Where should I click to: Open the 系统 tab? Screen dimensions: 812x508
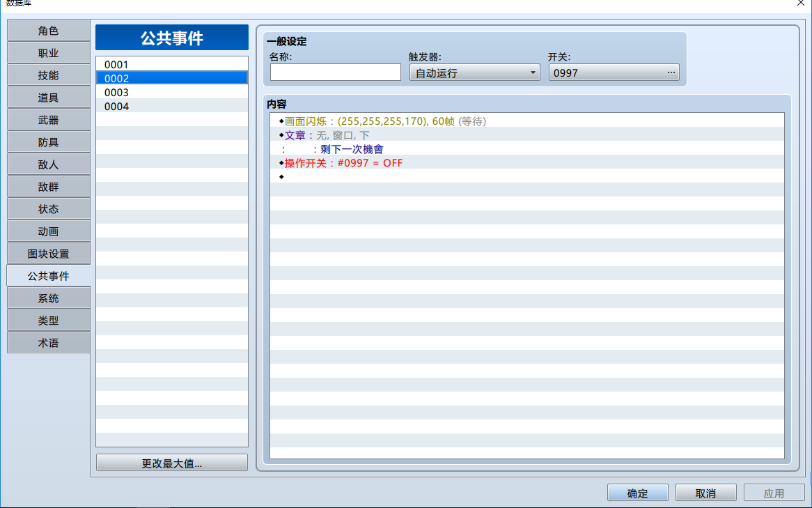[x=48, y=298]
